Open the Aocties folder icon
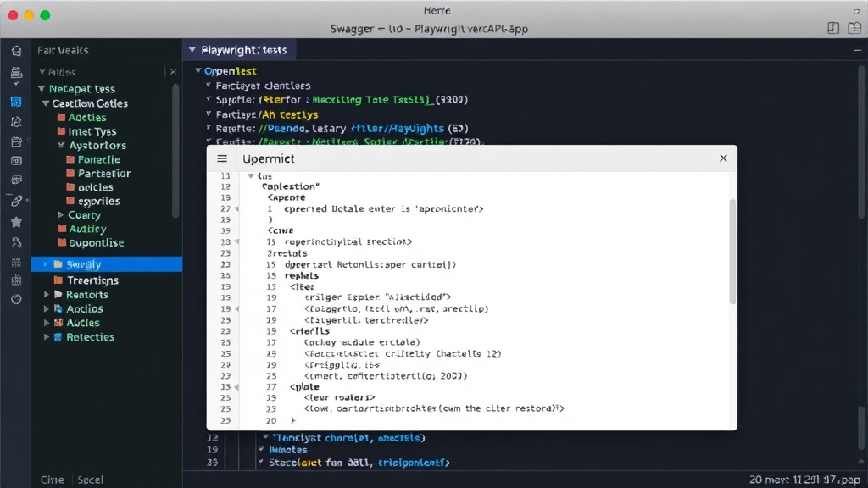 pyautogui.click(x=61, y=117)
